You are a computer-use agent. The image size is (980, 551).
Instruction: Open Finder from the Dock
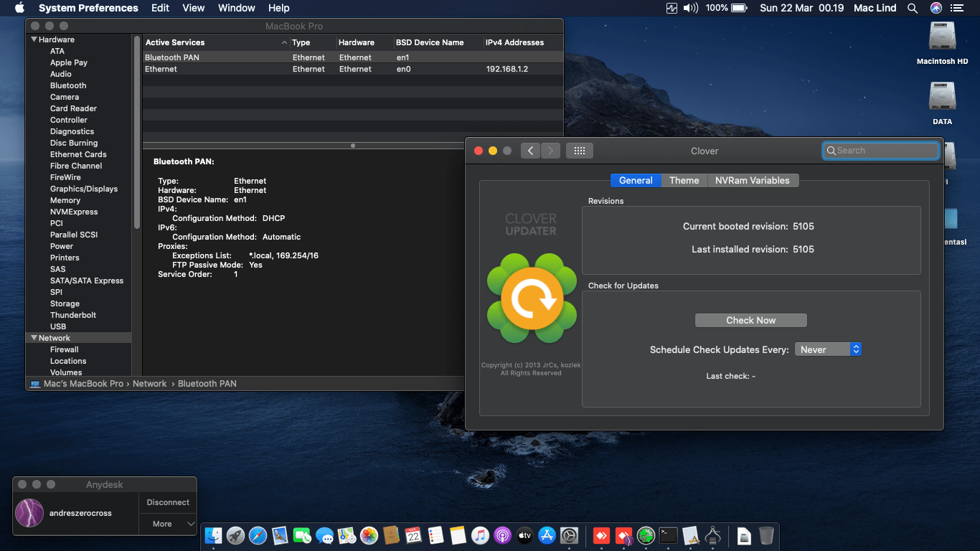214,535
